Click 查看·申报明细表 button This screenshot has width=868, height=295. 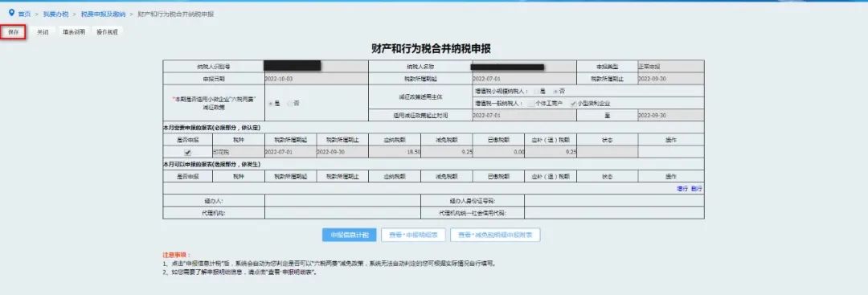[414, 235]
